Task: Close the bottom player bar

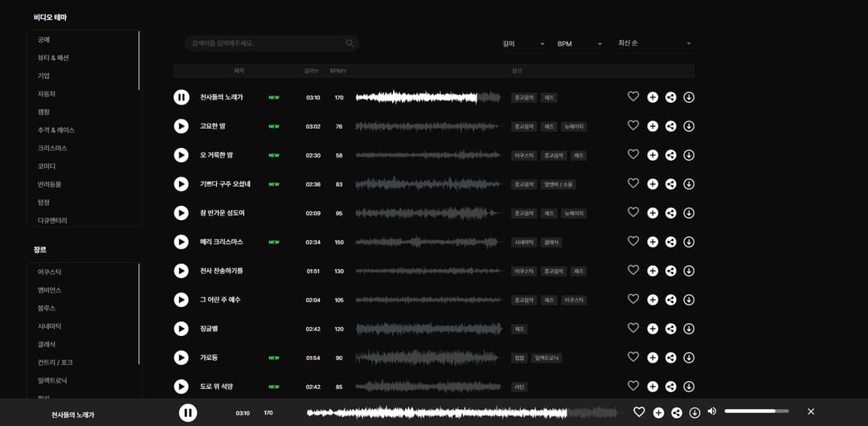Action: point(811,412)
